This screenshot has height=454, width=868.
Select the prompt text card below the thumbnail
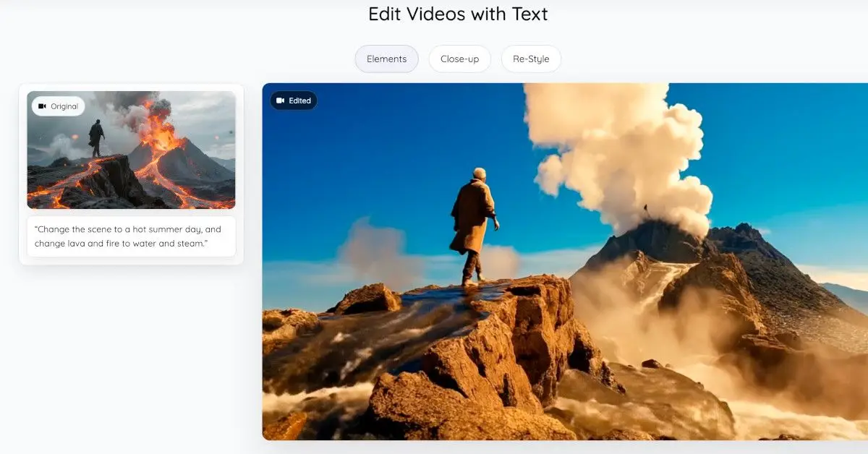coord(131,236)
